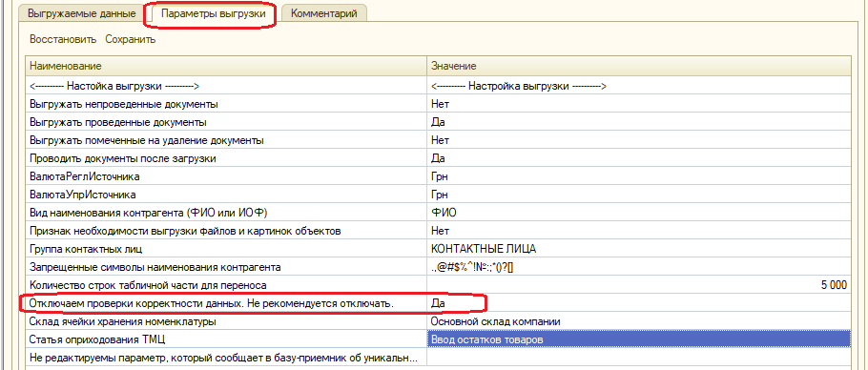Open the Комментарий tab
Image resolution: width=868 pixels, height=370 pixels.
pyautogui.click(x=324, y=12)
